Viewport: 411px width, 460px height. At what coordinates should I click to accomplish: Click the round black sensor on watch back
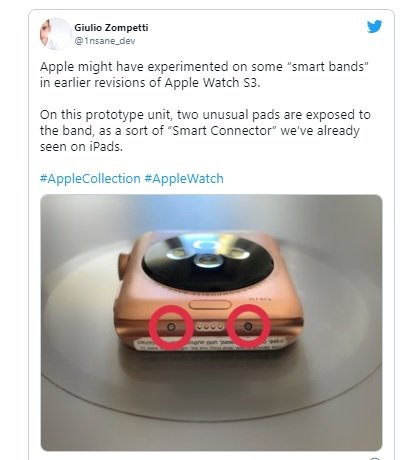(207, 261)
